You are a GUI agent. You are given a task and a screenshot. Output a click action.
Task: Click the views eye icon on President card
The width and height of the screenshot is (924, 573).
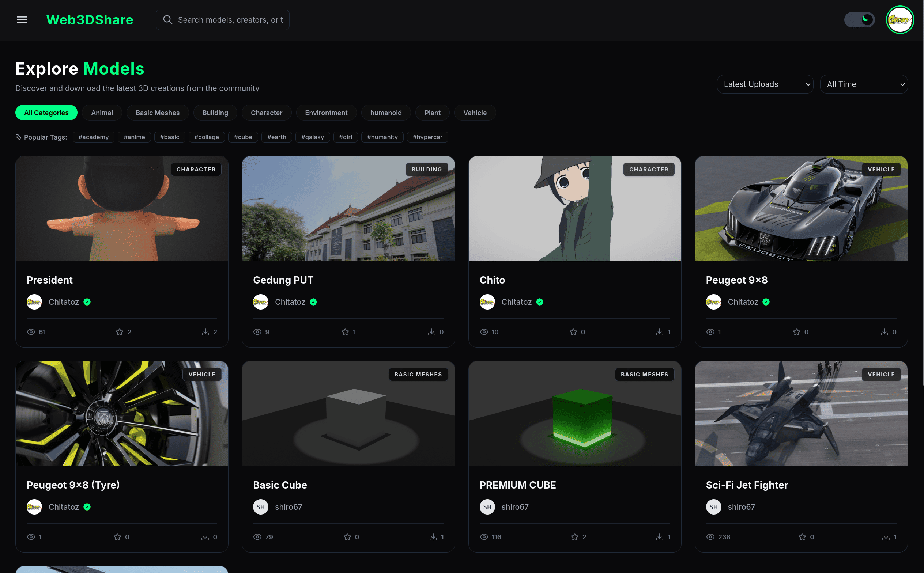point(31,332)
